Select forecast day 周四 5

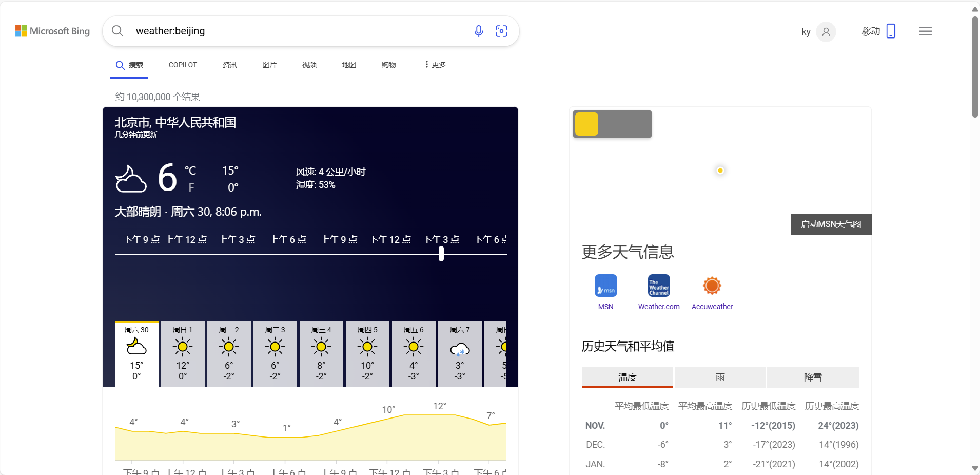[x=367, y=354]
